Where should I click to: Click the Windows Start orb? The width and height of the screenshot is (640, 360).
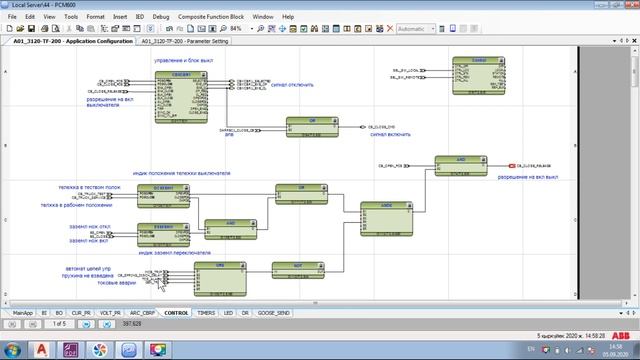(13, 350)
